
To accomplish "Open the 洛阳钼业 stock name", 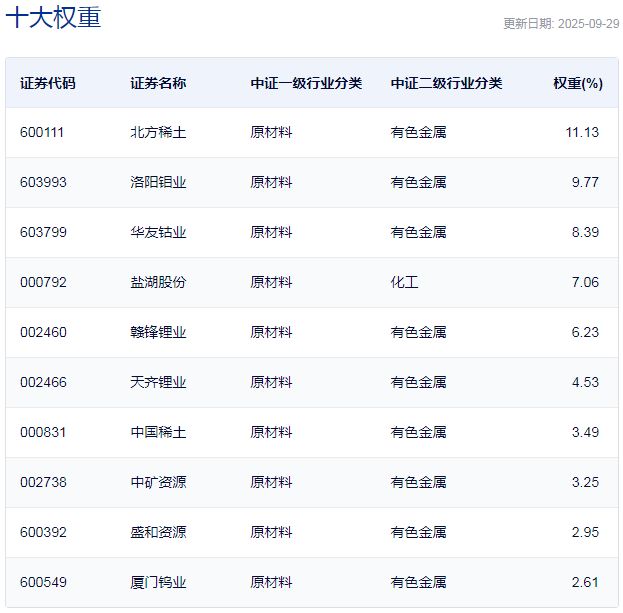I will tap(158, 182).
